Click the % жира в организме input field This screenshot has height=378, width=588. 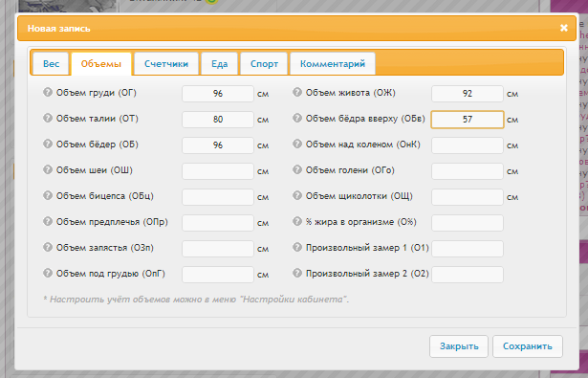coord(468,223)
